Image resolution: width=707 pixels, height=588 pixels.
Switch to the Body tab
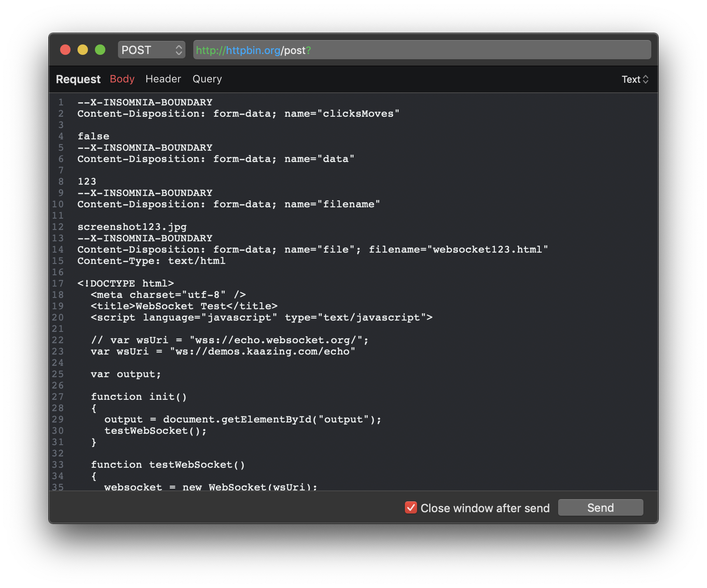coord(121,79)
